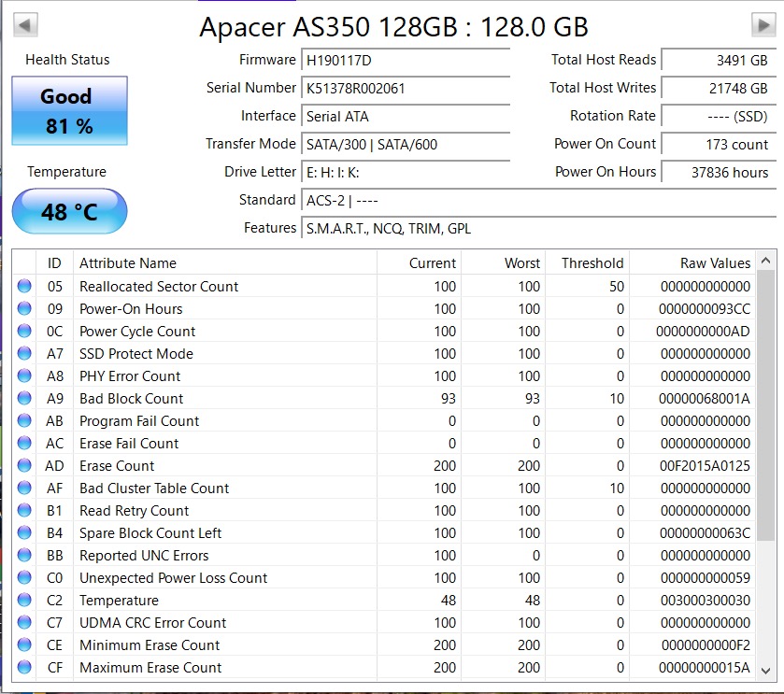
Task: Click scrollbar up arrow in attribute list
Action: pos(765,261)
